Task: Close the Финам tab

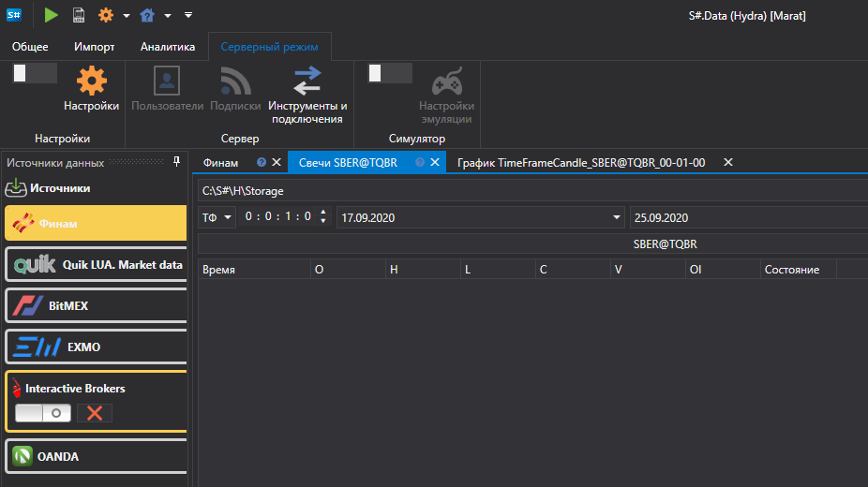Action: (277, 162)
